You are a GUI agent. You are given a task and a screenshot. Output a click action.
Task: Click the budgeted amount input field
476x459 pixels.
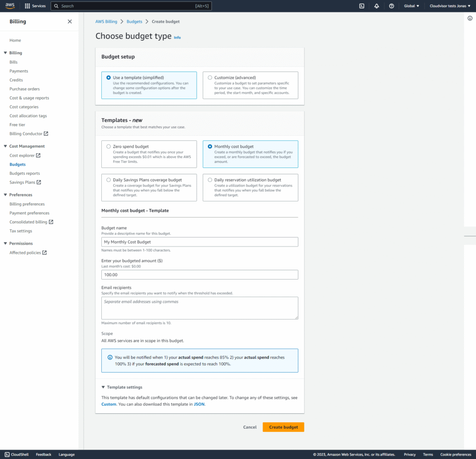[200, 275]
